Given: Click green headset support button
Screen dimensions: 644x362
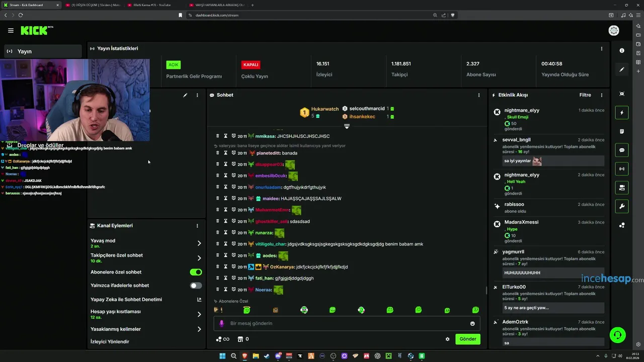Looking at the screenshot, I should click(617, 335).
